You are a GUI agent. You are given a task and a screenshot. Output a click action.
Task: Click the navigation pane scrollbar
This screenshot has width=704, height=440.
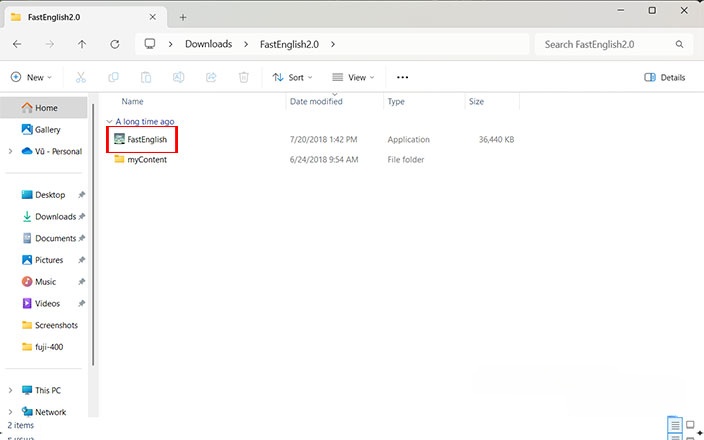tap(93, 234)
